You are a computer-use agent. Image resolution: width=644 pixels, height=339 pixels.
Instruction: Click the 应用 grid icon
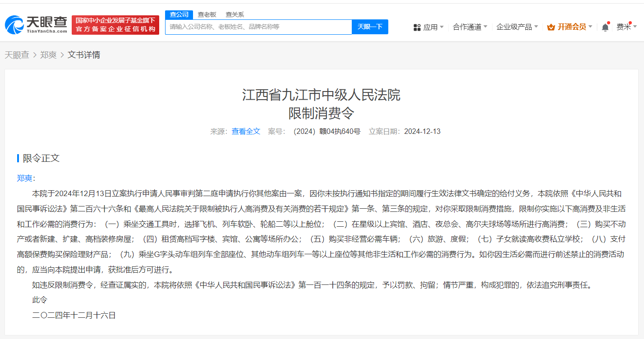[x=417, y=27]
